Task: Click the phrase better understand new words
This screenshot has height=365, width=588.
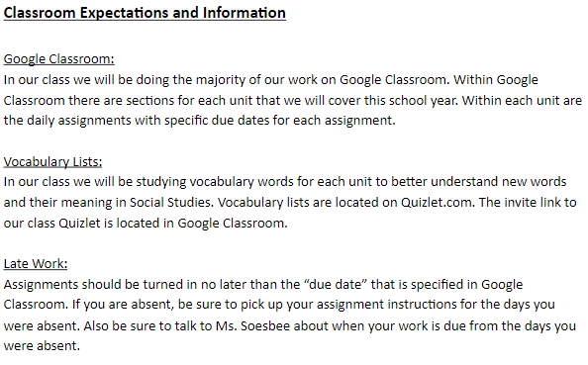Action: point(478,182)
